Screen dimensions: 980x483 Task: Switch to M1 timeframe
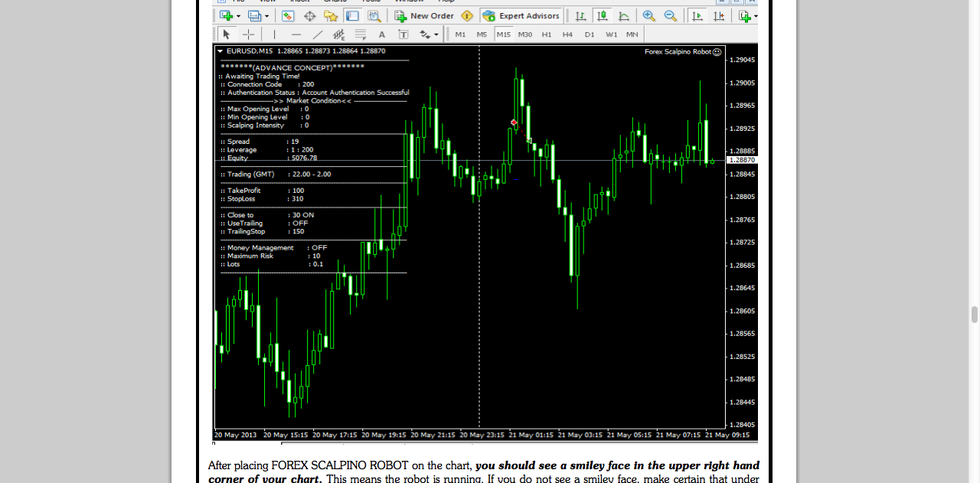coord(460,34)
